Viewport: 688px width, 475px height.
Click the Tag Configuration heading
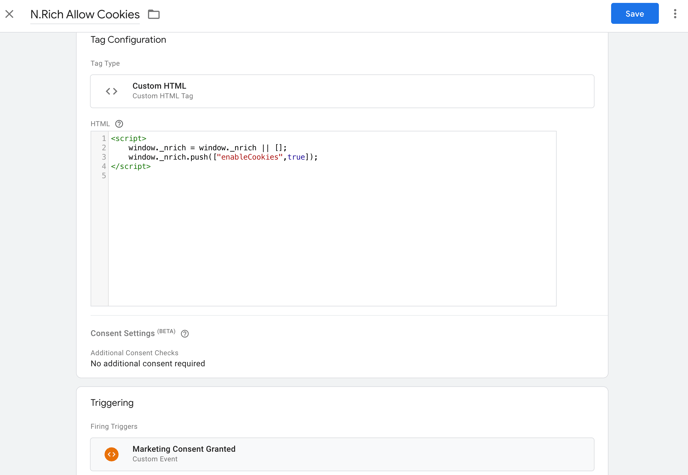(x=128, y=40)
